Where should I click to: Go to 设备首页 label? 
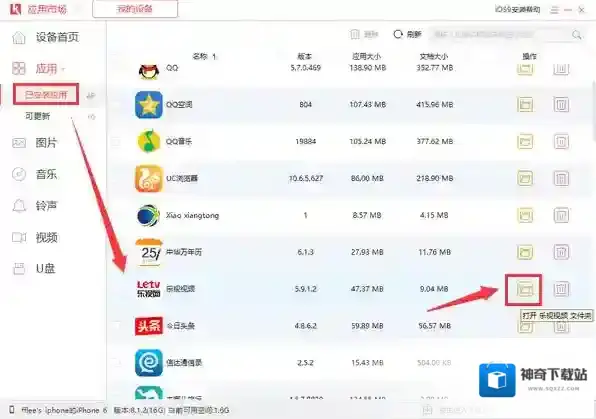(x=57, y=37)
